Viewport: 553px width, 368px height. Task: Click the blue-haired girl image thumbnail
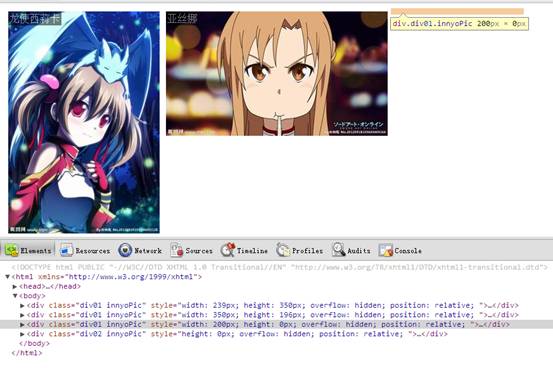(x=84, y=122)
